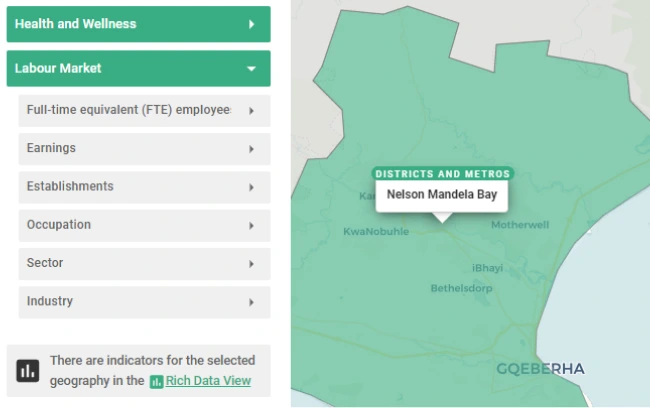Click the Districts and Metros label

click(x=442, y=174)
